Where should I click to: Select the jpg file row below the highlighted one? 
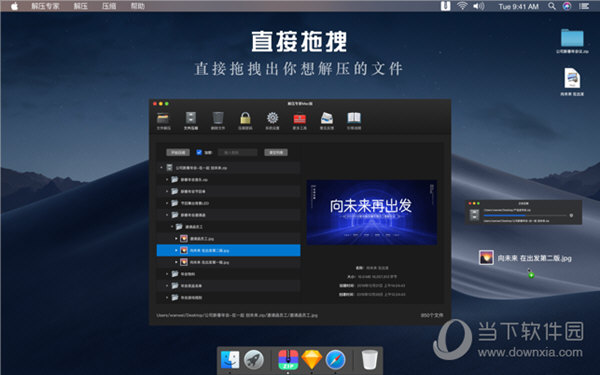click(228, 262)
